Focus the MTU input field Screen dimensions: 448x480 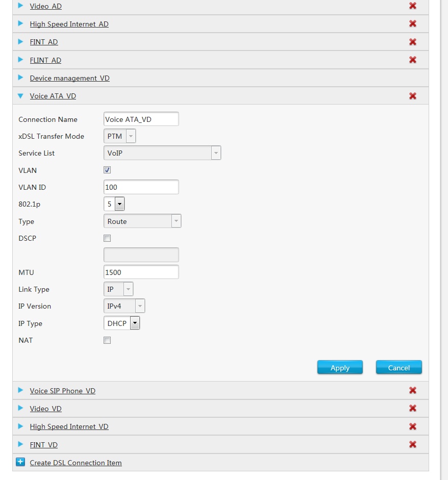(x=141, y=272)
